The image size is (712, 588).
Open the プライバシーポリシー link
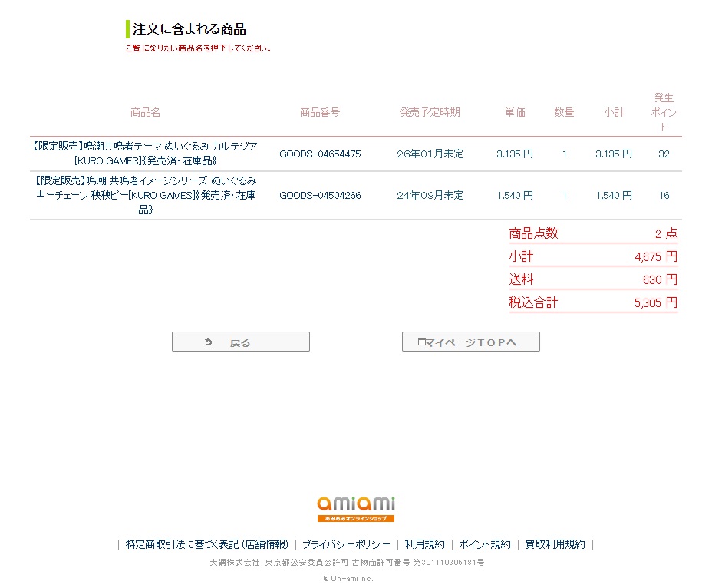(346, 544)
